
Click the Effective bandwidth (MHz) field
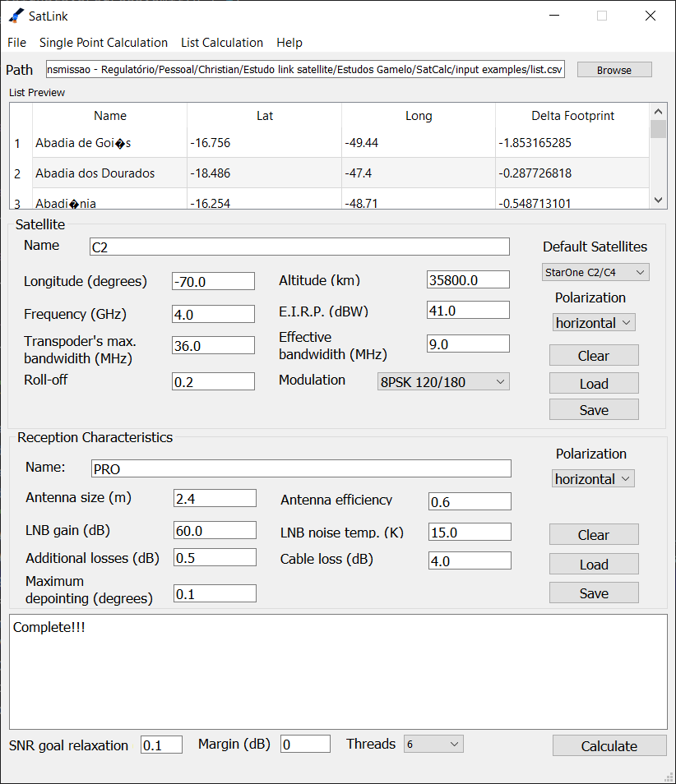pos(468,344)
